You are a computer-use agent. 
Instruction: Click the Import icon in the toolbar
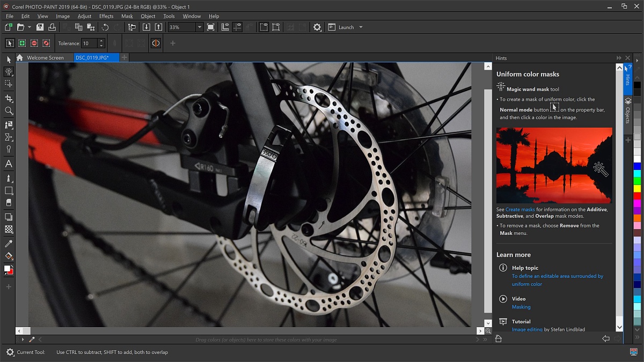tap(147, 27)
